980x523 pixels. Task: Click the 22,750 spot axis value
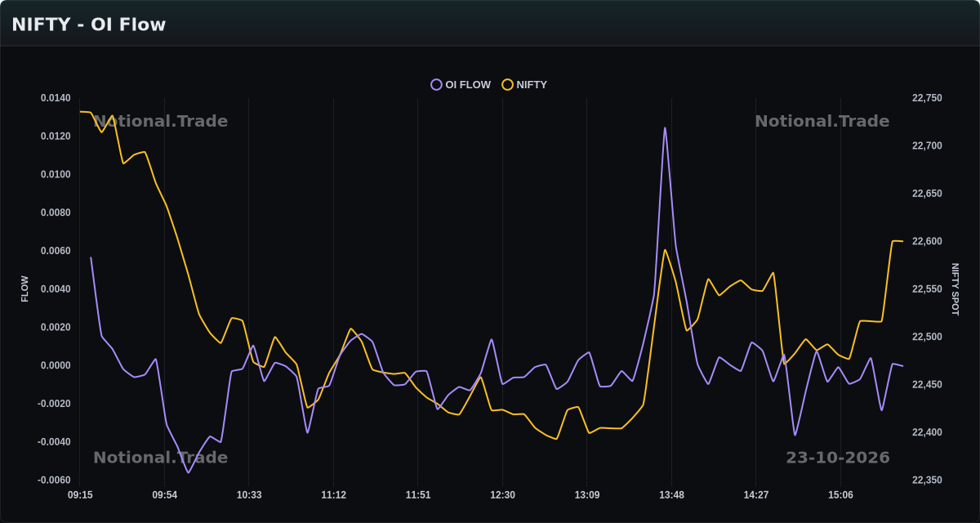(x=927, y=98)
